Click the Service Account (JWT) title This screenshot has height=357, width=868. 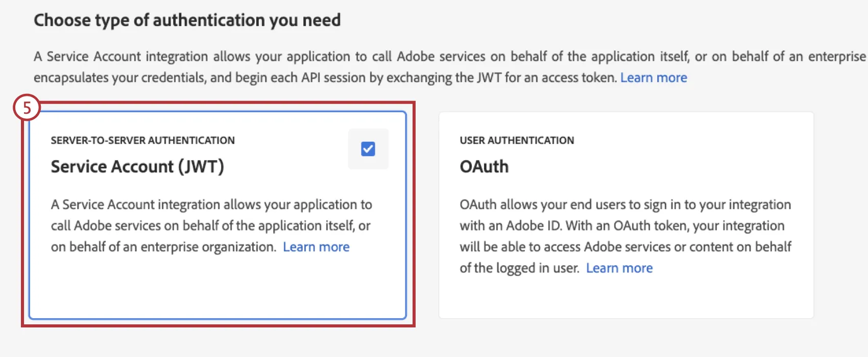137,166
